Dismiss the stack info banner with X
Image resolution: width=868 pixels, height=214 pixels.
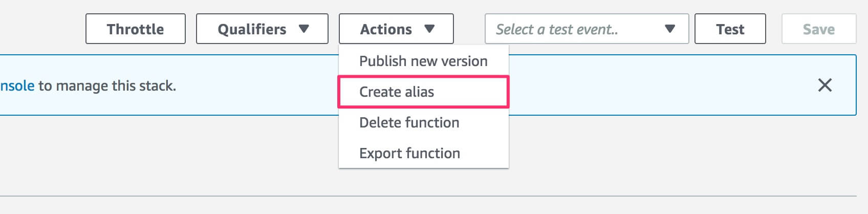824,85
